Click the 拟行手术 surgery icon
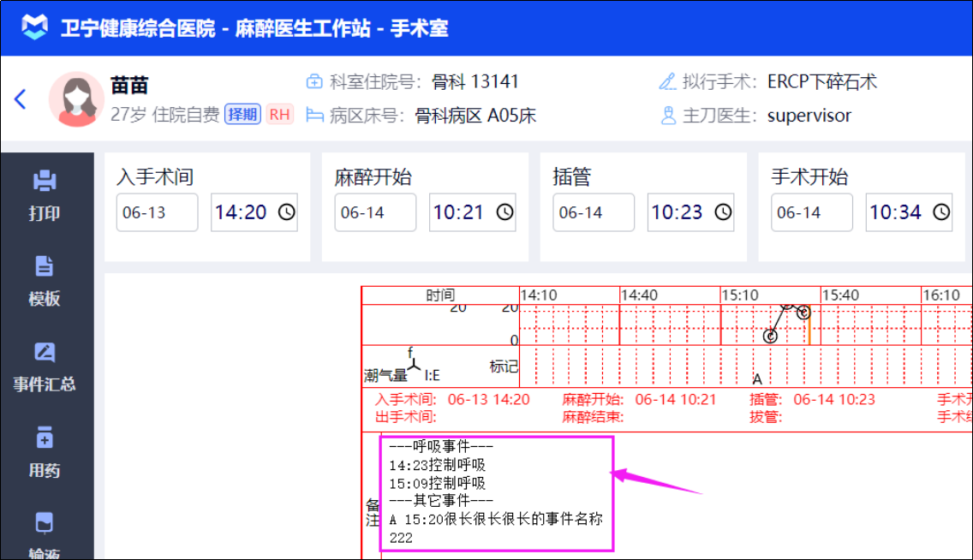973x560 pixels. (x=668, y=82)
